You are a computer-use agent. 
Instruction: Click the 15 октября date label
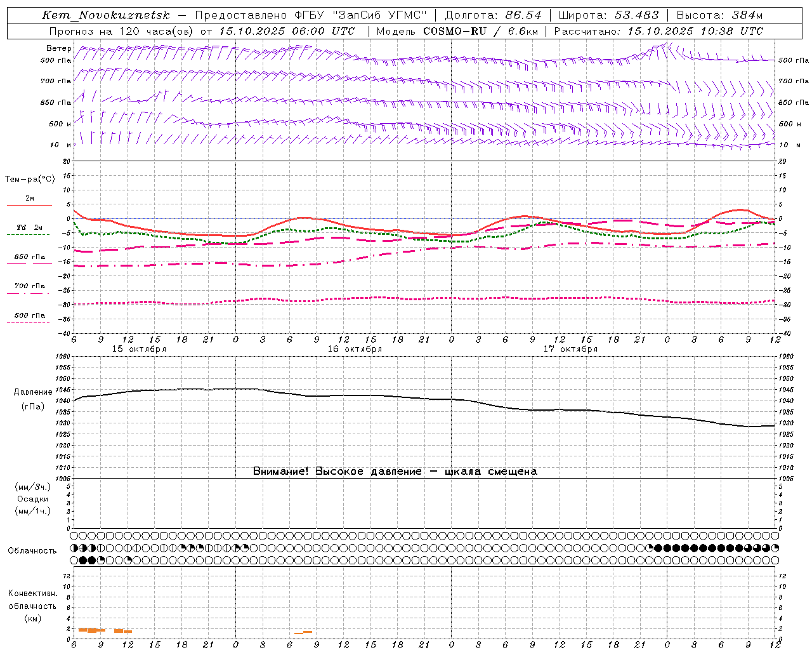pyautogui.click(x=139, y=349)
